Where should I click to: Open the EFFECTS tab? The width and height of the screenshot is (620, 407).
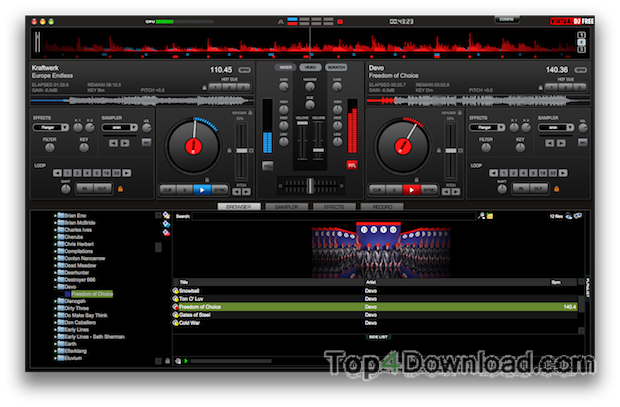point(335,206)
